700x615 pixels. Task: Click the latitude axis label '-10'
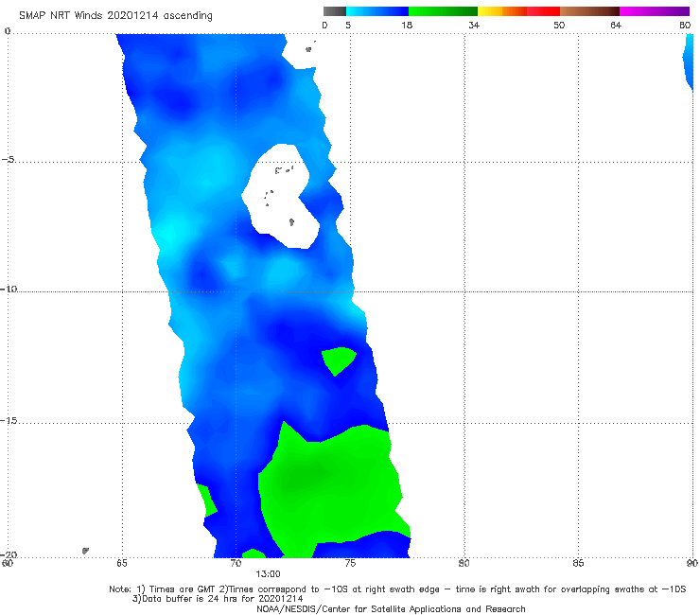9,289
